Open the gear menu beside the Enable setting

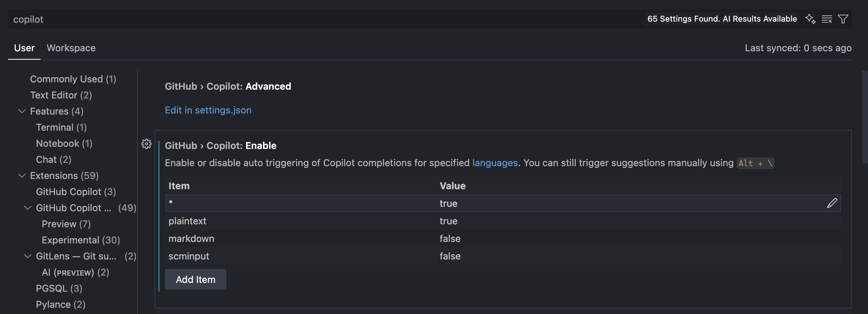[146, 144]
